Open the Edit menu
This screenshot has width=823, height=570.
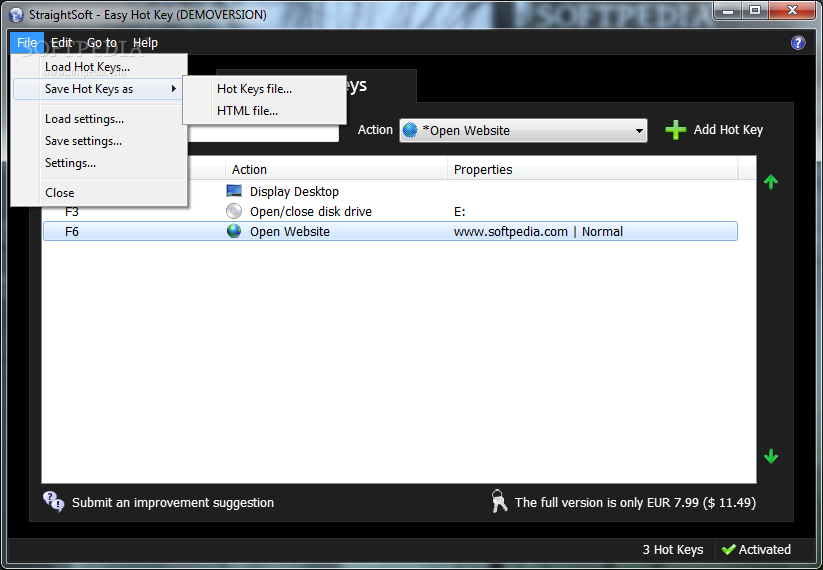(61, 43)
